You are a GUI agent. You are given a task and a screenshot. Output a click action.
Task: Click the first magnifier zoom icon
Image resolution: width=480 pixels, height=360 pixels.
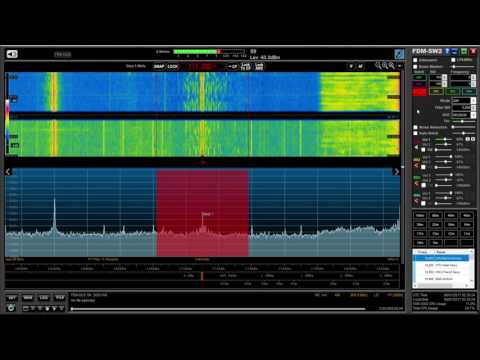pyautogui.click(x=378, y=65)
